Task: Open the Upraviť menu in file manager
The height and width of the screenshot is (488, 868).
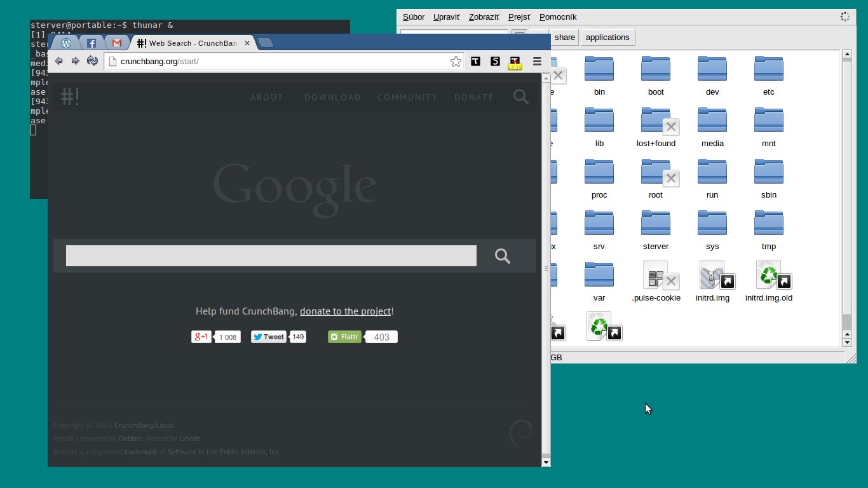Action: (x=447, y=17)
